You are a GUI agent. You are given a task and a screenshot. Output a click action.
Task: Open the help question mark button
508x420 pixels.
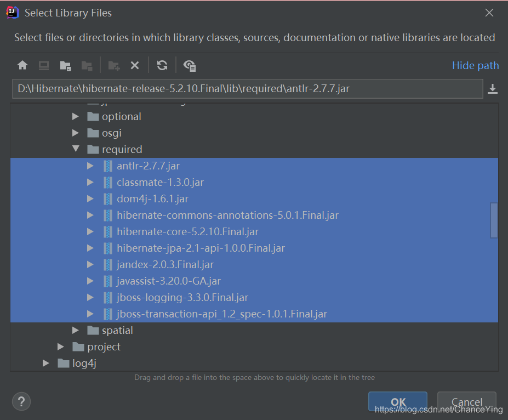(21, 401)
